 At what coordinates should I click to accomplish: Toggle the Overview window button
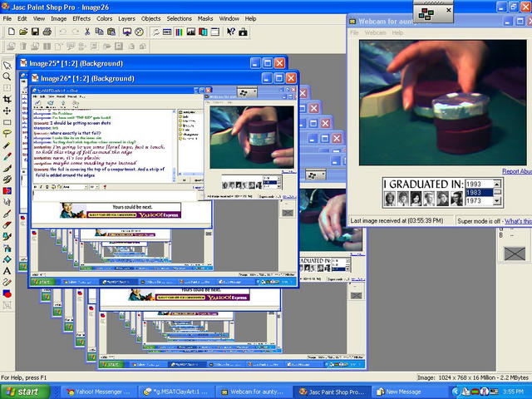(x=214, y=32)
